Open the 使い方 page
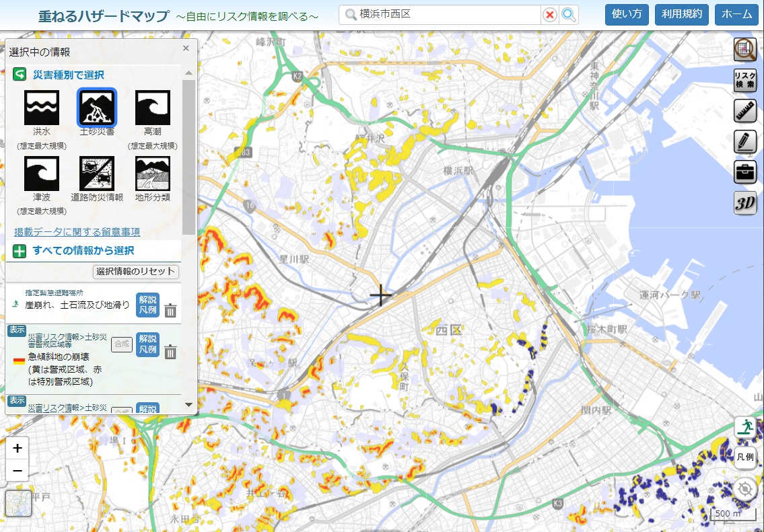The width and height of the screenshot is (764, 532). (627, 14)
